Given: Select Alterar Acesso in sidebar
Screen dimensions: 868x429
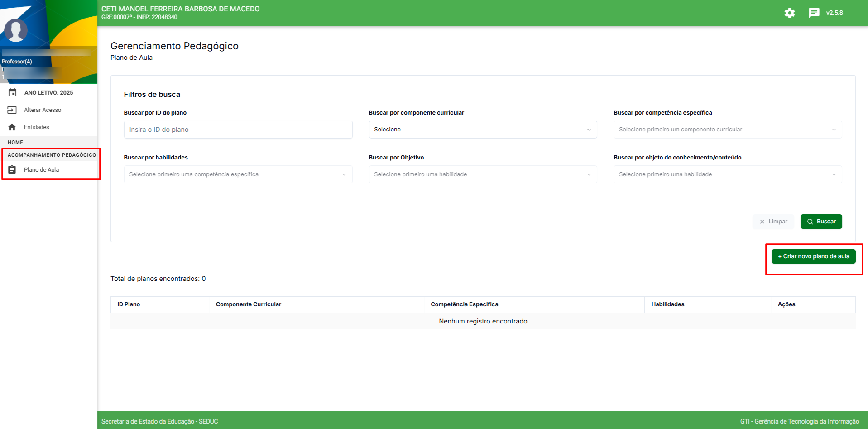Looking at the screenshot, I should click(x=43, y=110).
